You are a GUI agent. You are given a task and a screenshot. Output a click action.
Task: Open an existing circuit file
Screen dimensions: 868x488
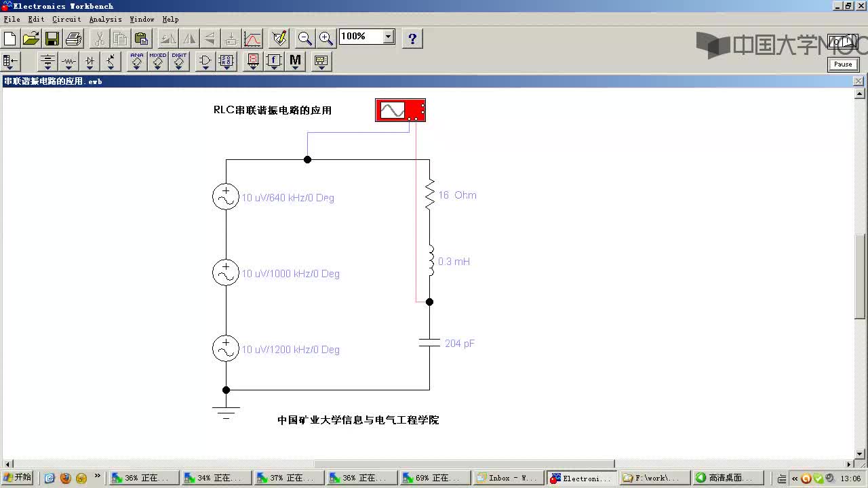tap(31, 38)
